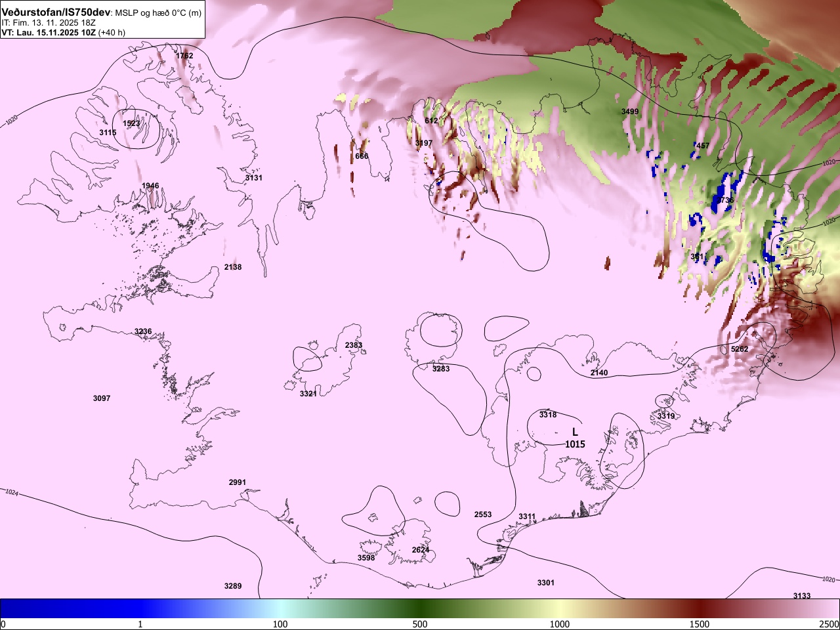Click the 'MSLP og hæð 0°C (m)' subtitle

click(159, 13)
